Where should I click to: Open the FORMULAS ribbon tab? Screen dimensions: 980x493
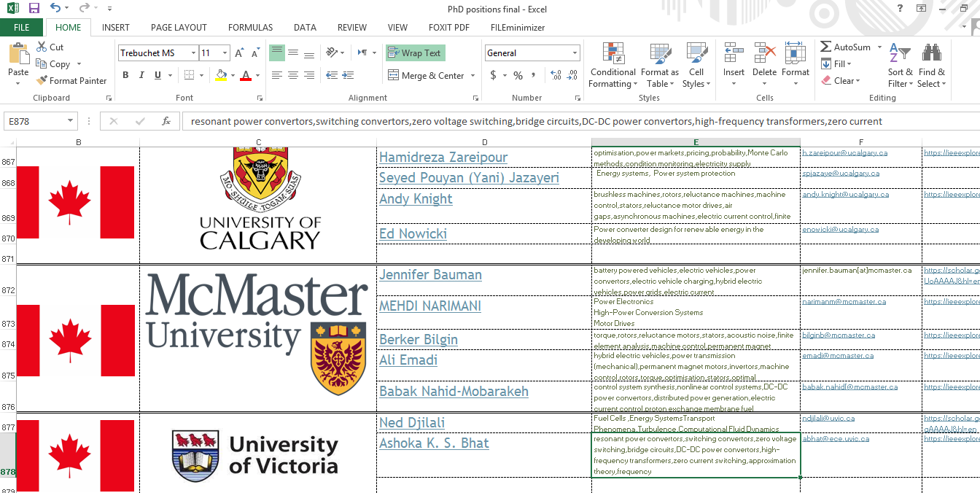250,28
